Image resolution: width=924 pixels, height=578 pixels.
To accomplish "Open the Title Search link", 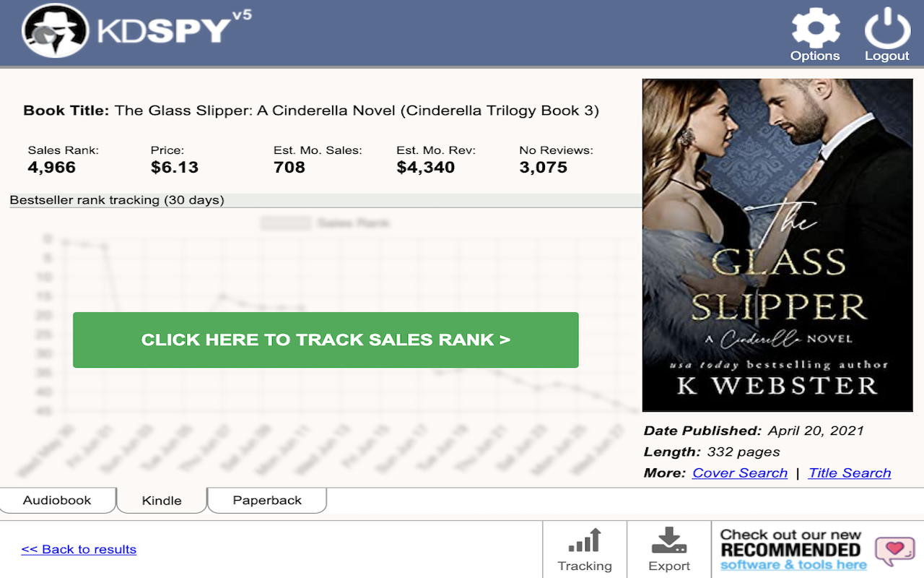I will click(850, 473).
